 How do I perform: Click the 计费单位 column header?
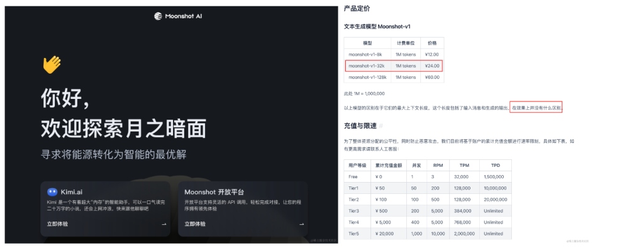coord(406,43)
